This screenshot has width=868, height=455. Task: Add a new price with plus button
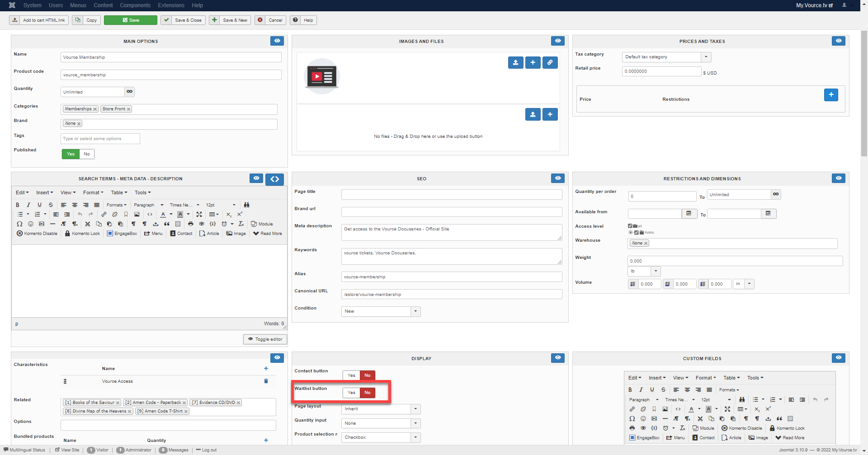coord(830,95)
